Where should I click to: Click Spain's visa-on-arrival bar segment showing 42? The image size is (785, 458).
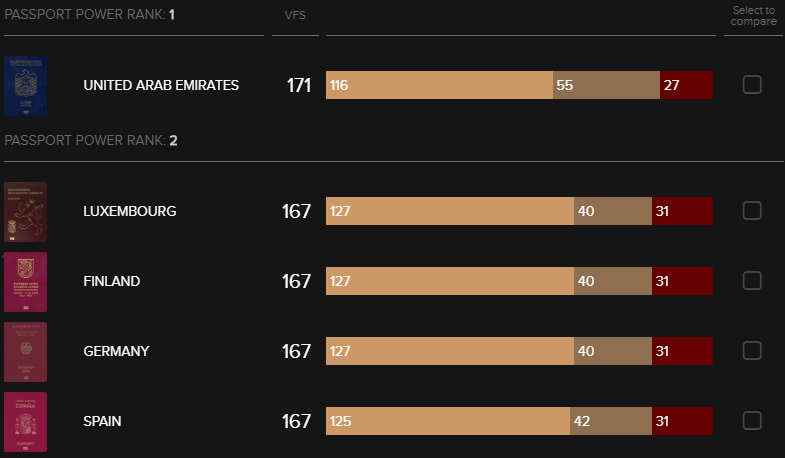[610, 421]
